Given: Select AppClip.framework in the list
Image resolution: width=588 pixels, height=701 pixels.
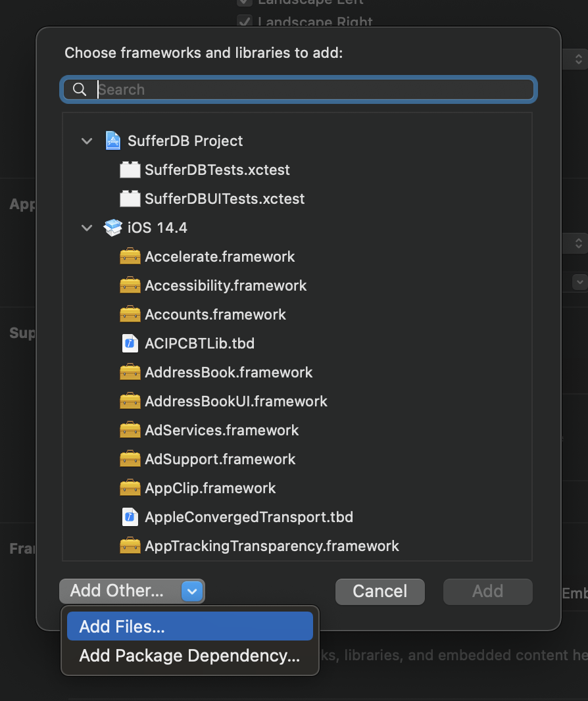Looking at the screenshot, I should click(297, 488).
